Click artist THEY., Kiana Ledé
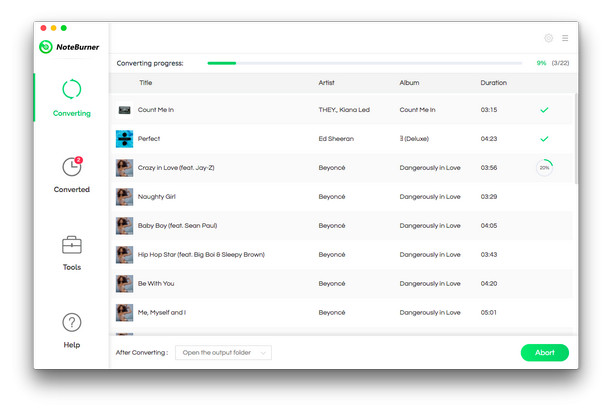The image size is (612, 414). point(344,110)
